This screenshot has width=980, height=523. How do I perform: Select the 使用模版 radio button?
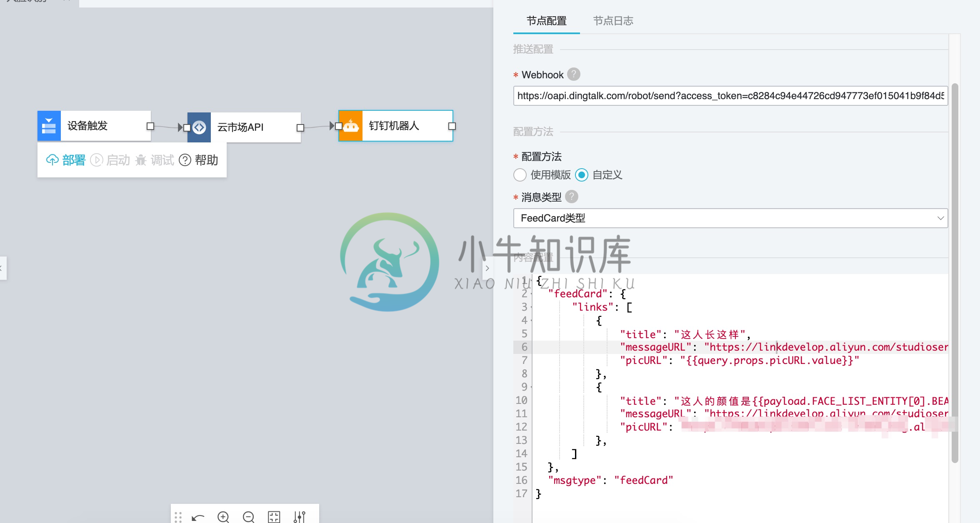click(520, 175)
